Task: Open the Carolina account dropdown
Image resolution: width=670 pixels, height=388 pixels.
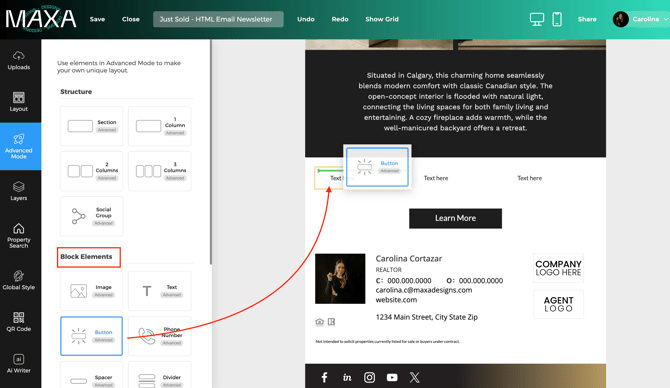Action: click(x=641, y=19)
